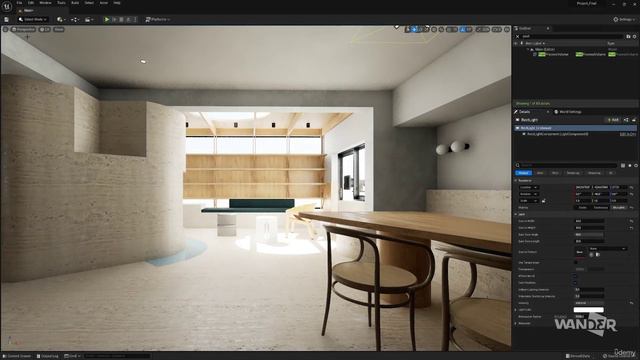
Task: Click the Source Width value field
Action: pos(589,221)
